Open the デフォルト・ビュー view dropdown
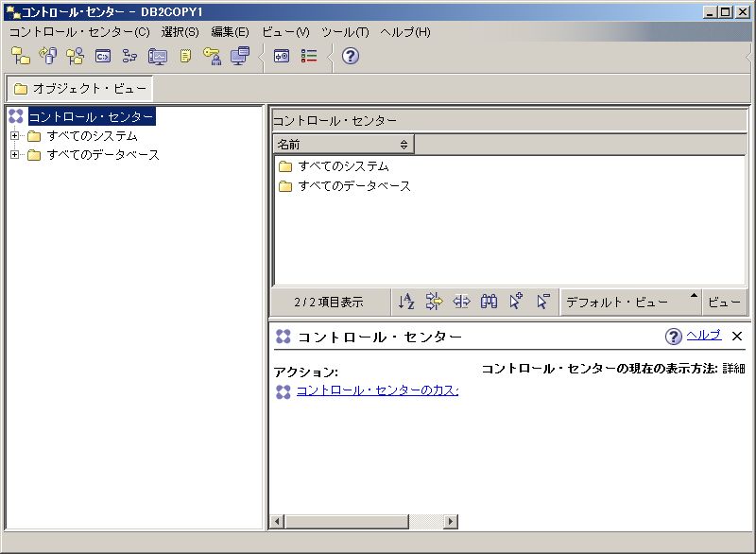Screen dimensions: 756x554 [630, 302]
